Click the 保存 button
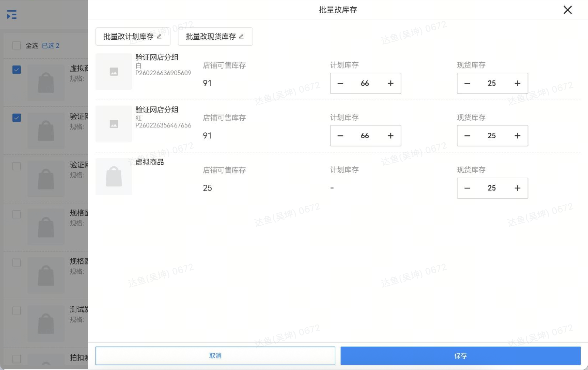This screenshot has width=588, height=370. click(x=461, y=355)
